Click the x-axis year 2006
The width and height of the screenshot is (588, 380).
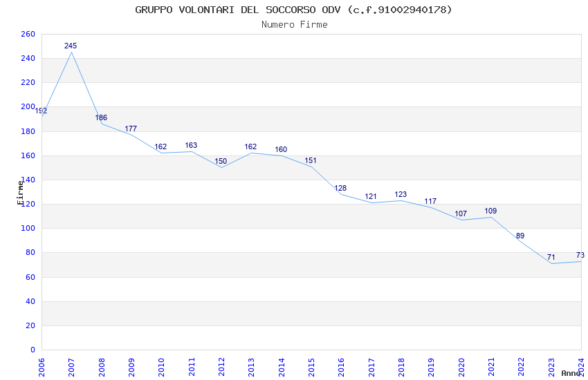tap(42, 368)
